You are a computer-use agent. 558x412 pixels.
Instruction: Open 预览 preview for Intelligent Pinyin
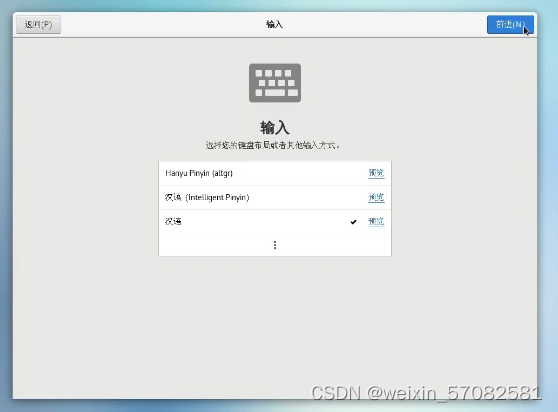(376, 197)
